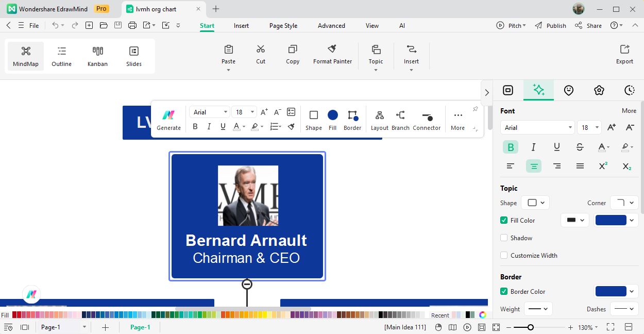The width and height of the screenshot is (644, 334).
Task: Open Fill Color blue swatch picker
Action: [616, 220]
